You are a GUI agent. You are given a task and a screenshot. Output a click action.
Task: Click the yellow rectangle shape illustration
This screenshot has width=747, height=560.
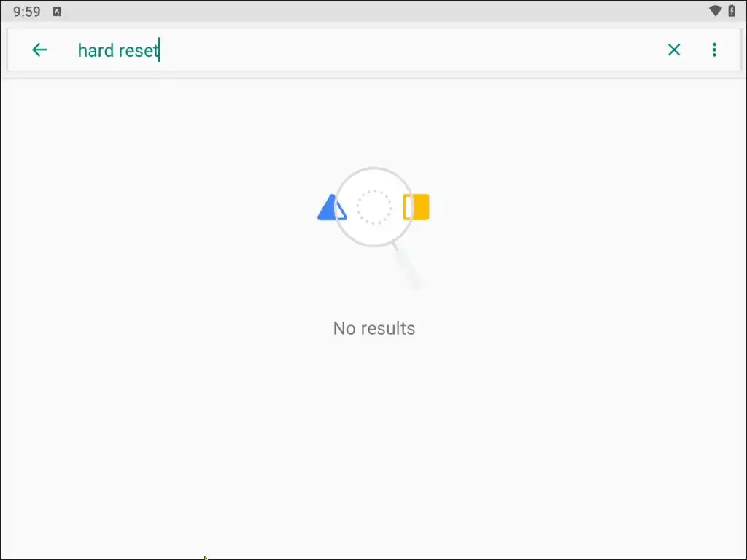pos(416,207)
